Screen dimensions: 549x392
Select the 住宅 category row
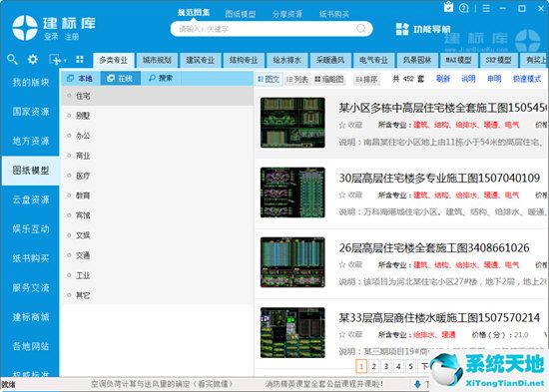click(x=157, y=96)
